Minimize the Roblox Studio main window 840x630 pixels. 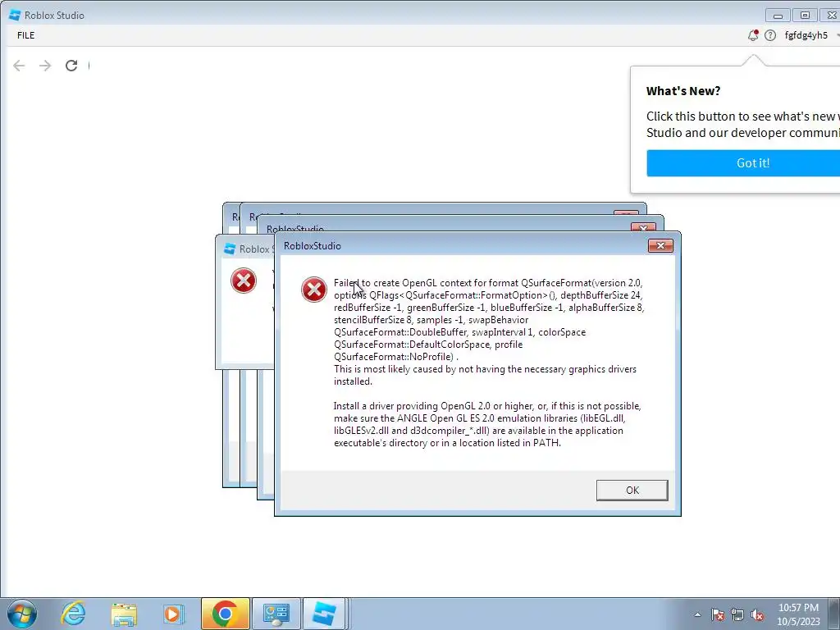coord(778,16)
